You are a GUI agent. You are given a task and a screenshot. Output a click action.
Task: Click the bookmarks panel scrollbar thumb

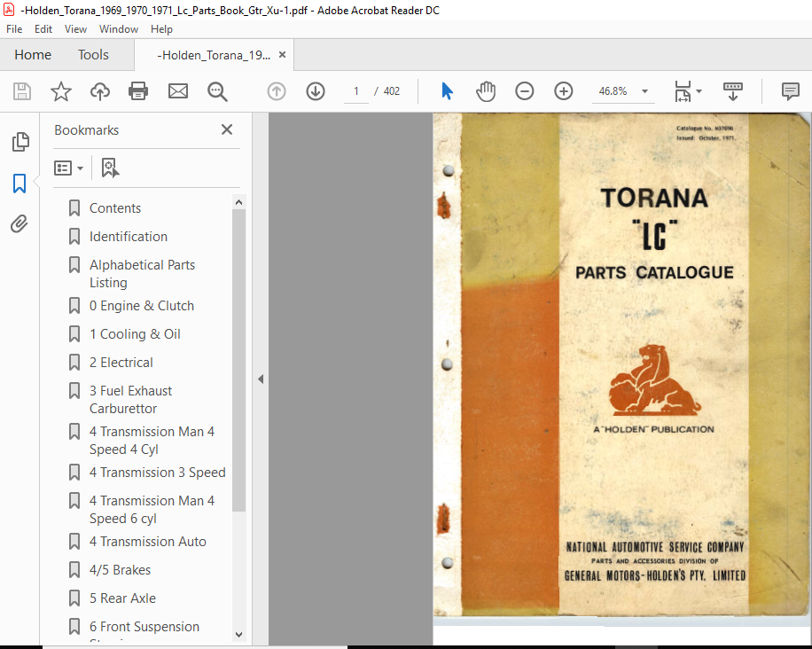tap(238, 361)
